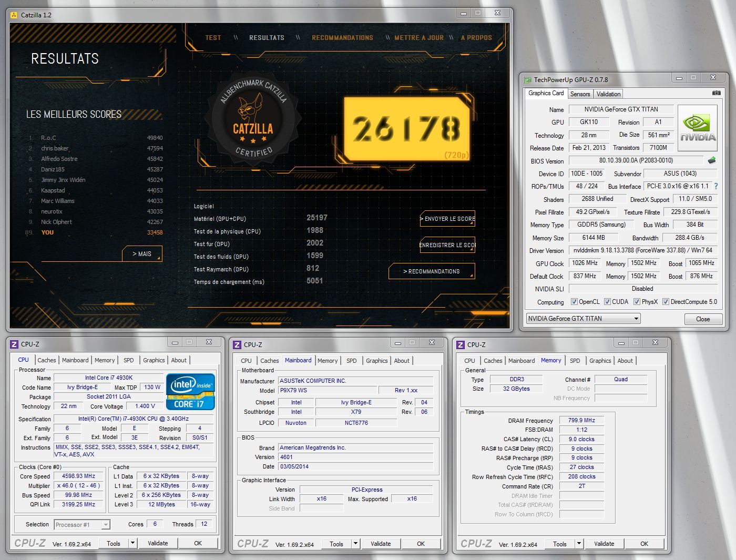Viewport: 736px width, 560px height.
Task: Click the GPU-Z Name field GeForce GTX TITAN
Action: point(621,109)
